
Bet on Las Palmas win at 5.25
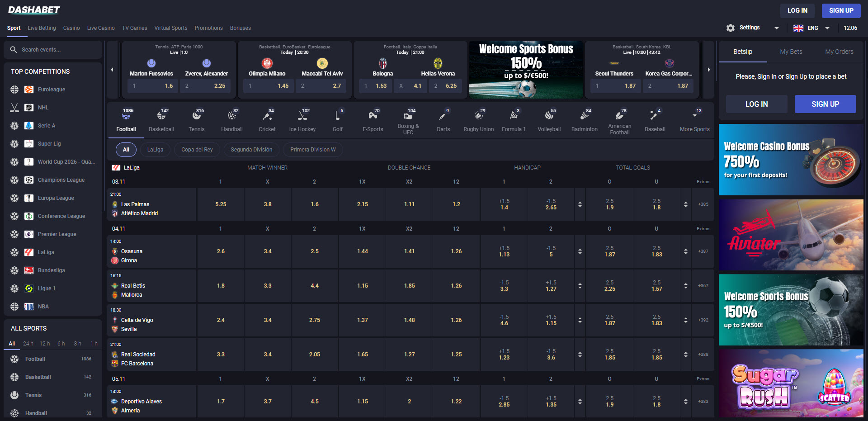click(x=221, y=204)
